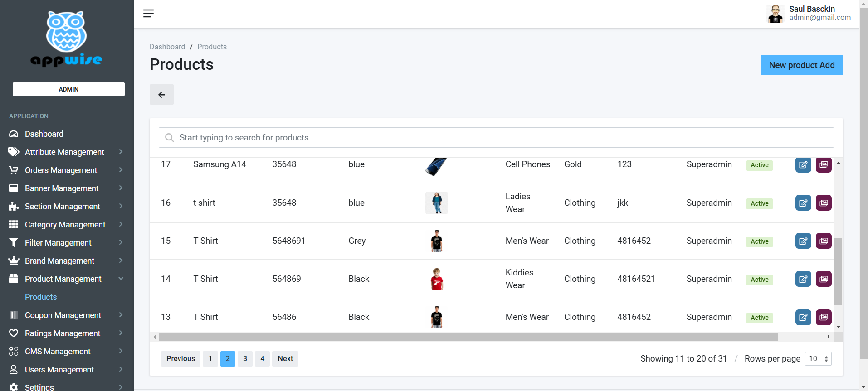
Task: Expand Brand Management chevron
Action: [121, 261]
